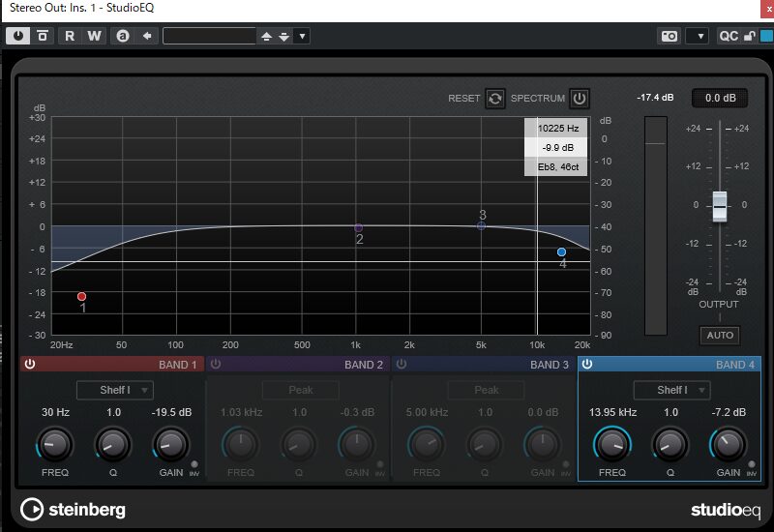
Task: Enable Write automation W button
Action: click(94, 36)
